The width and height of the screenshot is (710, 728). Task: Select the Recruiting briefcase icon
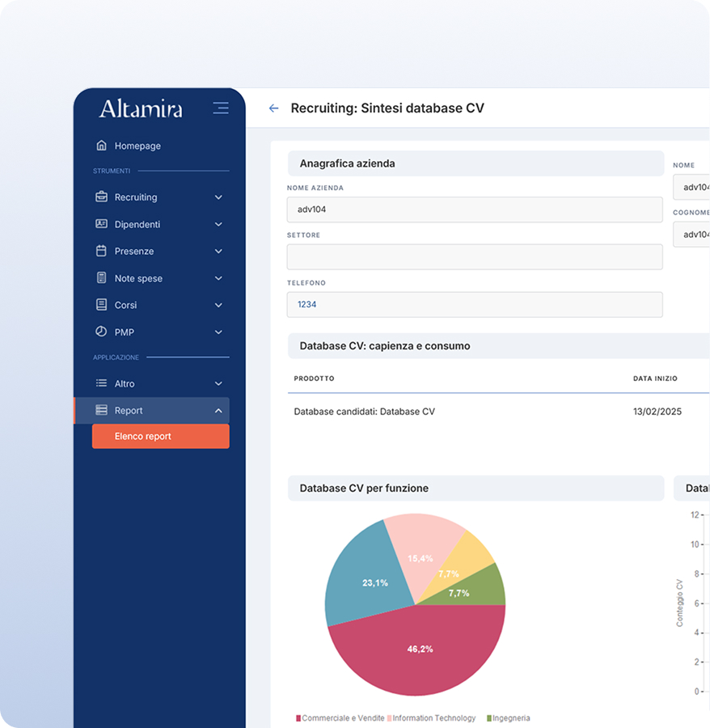click(x=104, y=197)
